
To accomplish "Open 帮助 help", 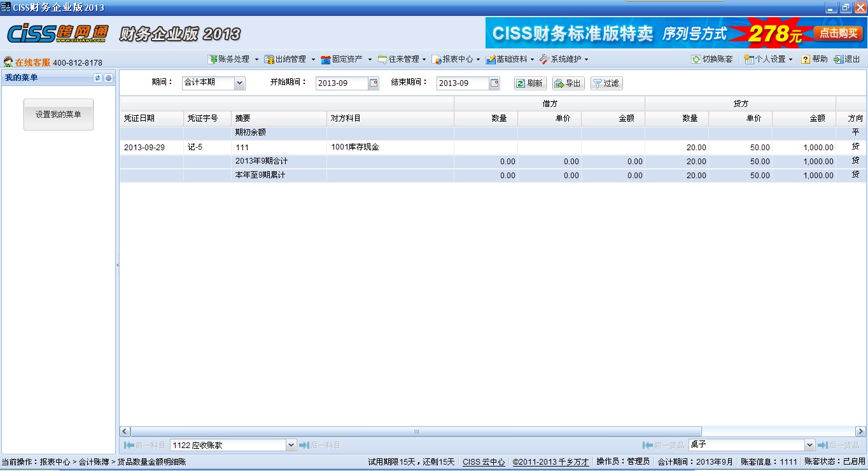I will (x=814, y=59).
